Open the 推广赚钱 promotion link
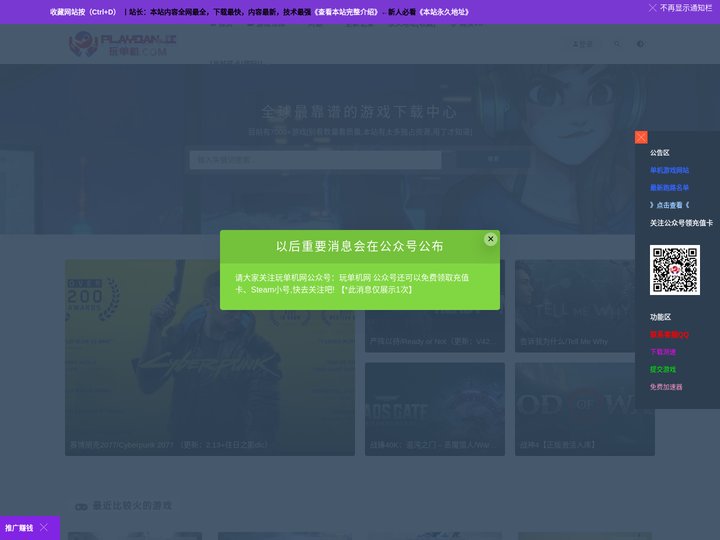 (19, 528)
